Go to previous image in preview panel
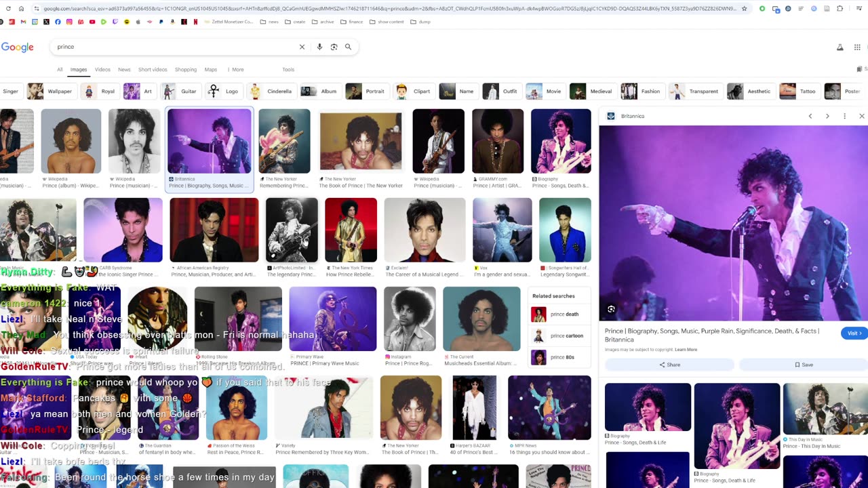This screenshot has height=488, width=868. point(810,116)
